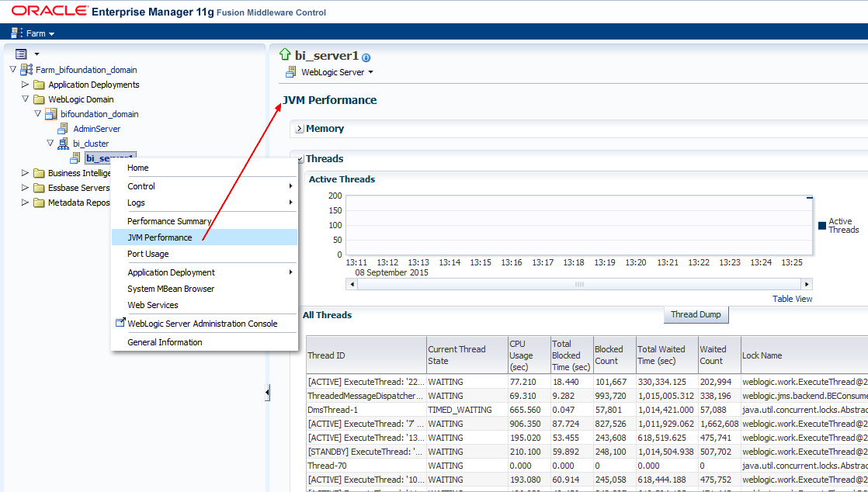Click the Thread Dump button
This screenshot has width=868, height=492.
point(696,314)
